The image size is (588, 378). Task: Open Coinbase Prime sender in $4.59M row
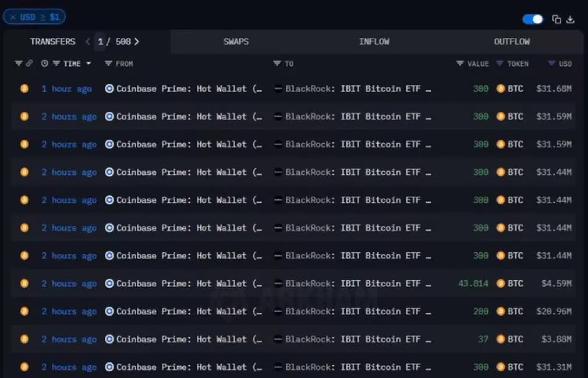[x=189, y=284]
